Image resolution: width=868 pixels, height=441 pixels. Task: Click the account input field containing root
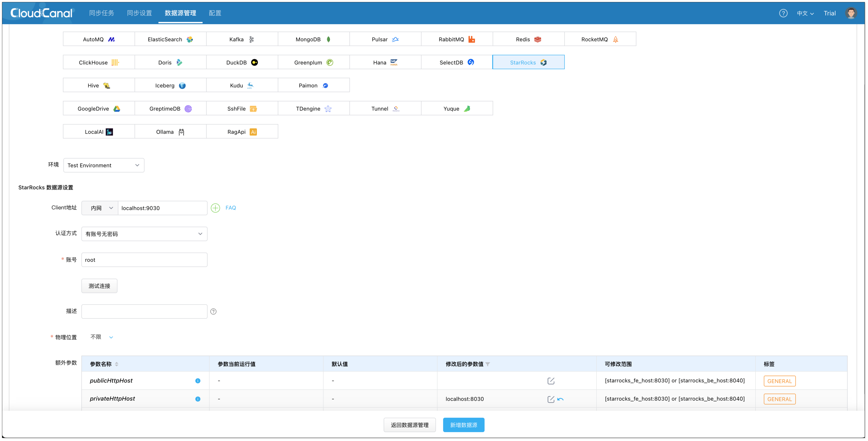[x=144, y=260]
